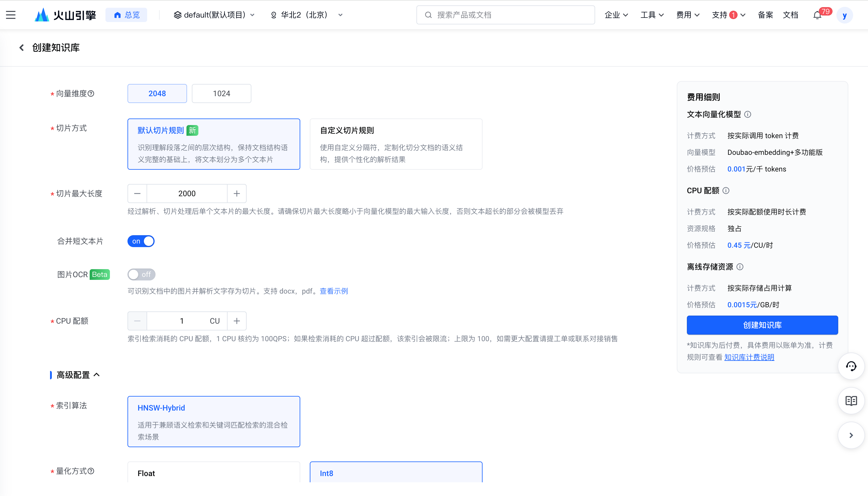The height and width of the screenshot is (496, 868).
Task: Collapse the 高级配置 section
Action: tap(78, 375)
